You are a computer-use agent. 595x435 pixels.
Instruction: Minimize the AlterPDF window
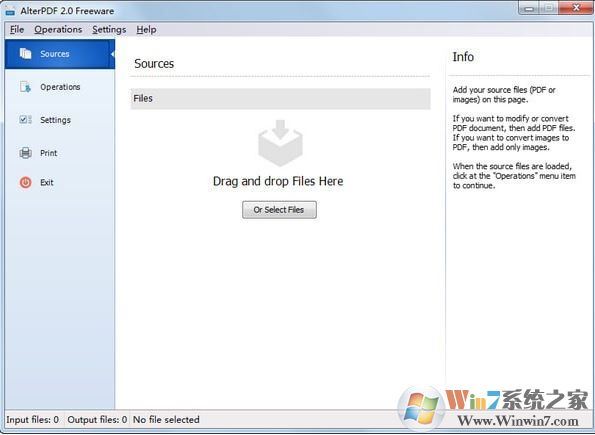pyautogui.click(x=529, y=8)
